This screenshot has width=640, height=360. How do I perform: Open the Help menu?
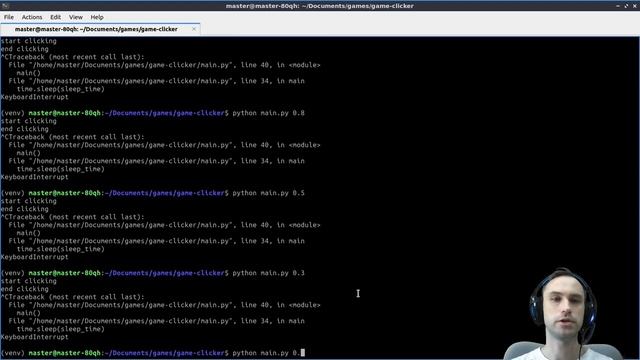pyautogui.click(x=97, y=17)
